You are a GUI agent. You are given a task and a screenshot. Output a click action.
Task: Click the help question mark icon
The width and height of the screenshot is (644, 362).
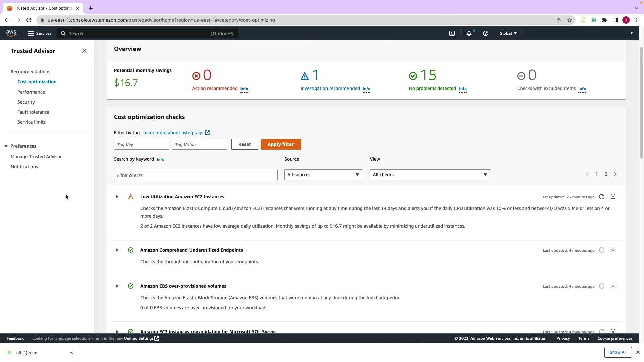click(485, 33)
